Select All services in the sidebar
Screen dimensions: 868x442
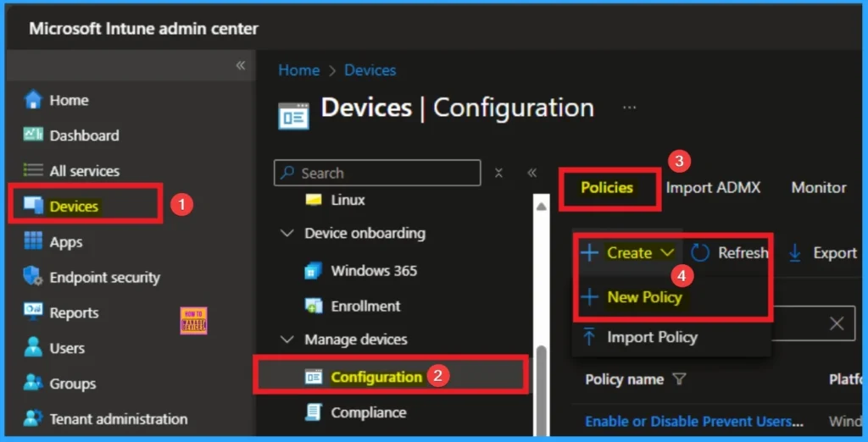[83, 171]
